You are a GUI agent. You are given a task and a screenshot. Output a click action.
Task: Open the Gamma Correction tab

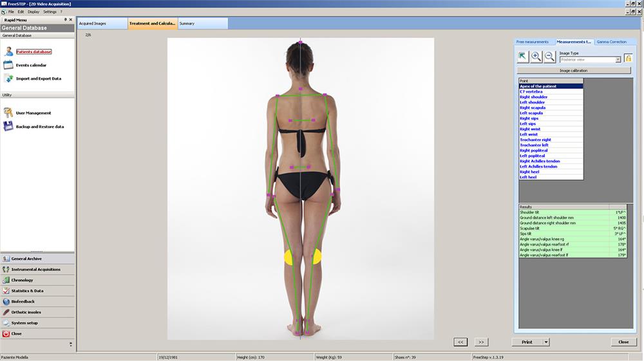point(611,42)
